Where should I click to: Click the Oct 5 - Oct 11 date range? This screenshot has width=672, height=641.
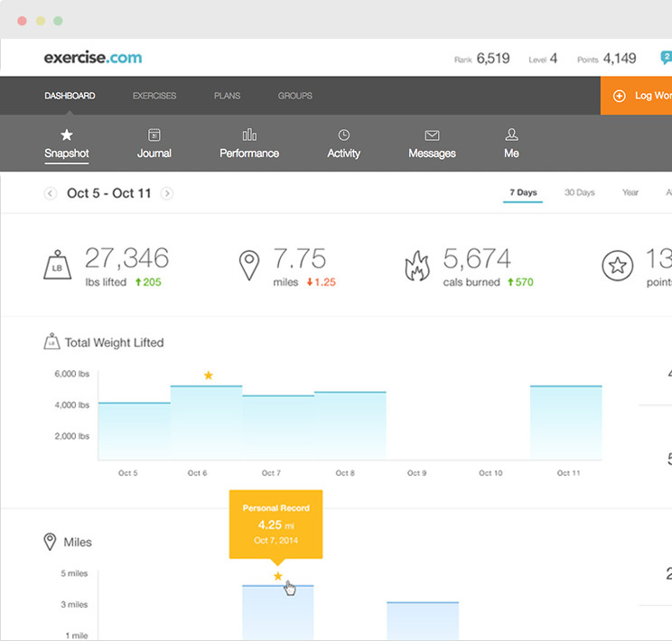point(109,193)
